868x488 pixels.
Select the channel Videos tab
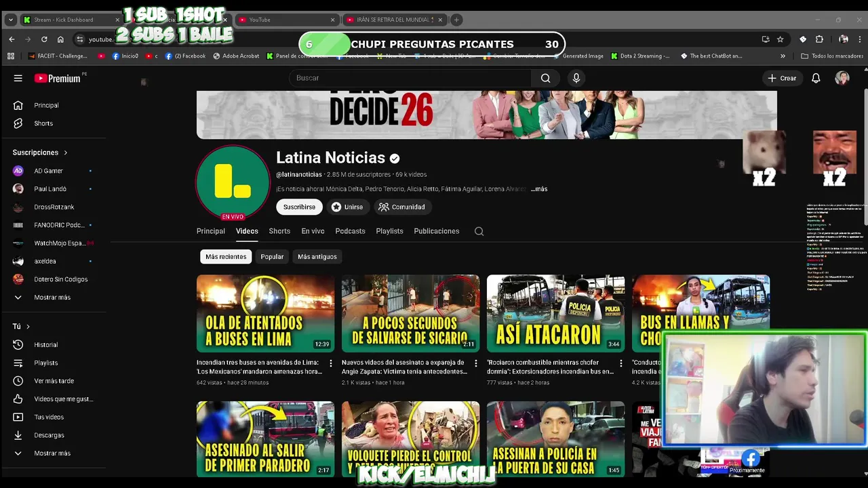(247, 231)
